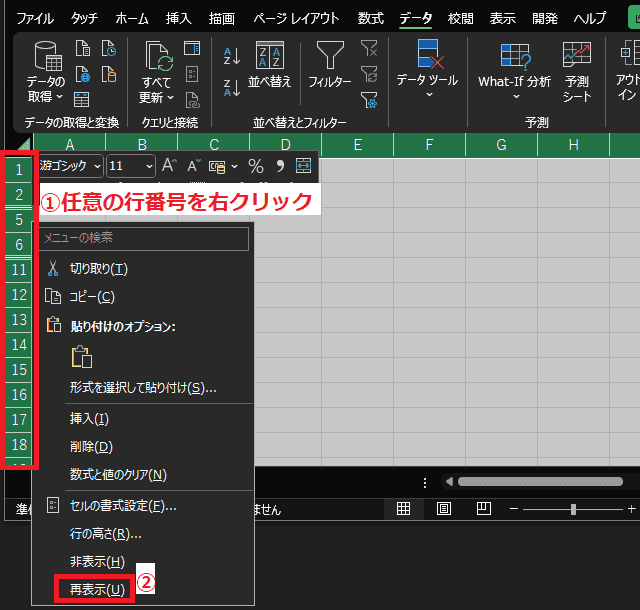Click the comma style icon in mini toolbar
The height and width of the screenshot is (610, 640).
point(279,166)
